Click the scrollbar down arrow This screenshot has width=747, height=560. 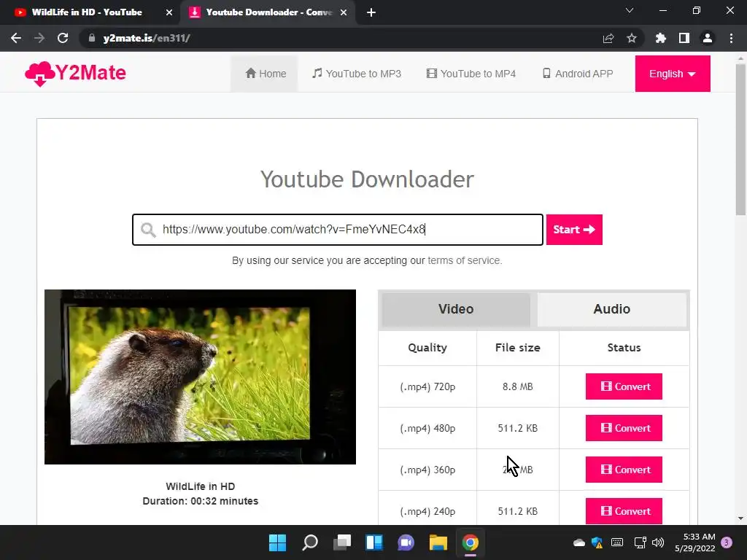point(740,518)
